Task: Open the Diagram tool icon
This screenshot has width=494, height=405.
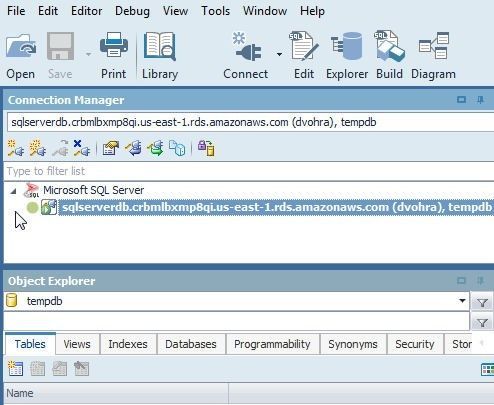Action: pos(434,46)
